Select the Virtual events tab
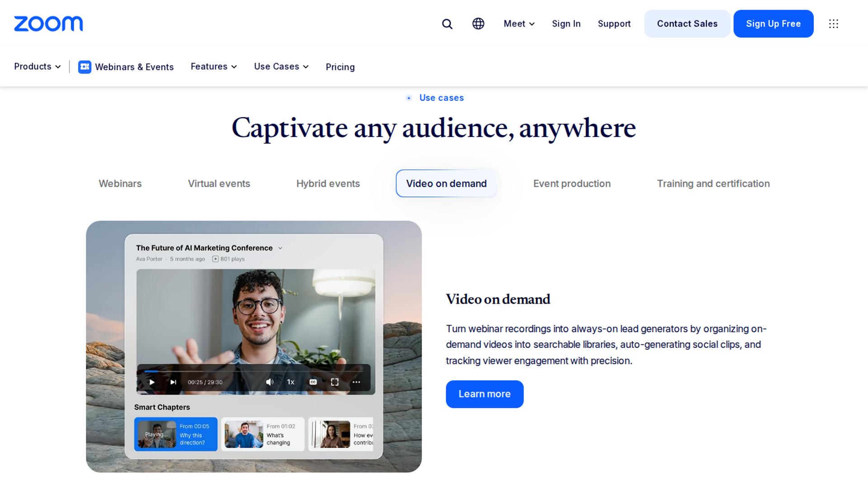This screenshot has width=868, height=491. pyautogui.click(x=219, y=183)
